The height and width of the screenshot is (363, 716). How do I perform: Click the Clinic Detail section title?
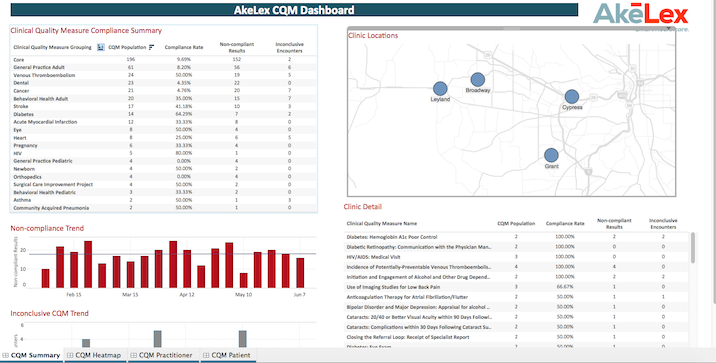pos(363,207)
